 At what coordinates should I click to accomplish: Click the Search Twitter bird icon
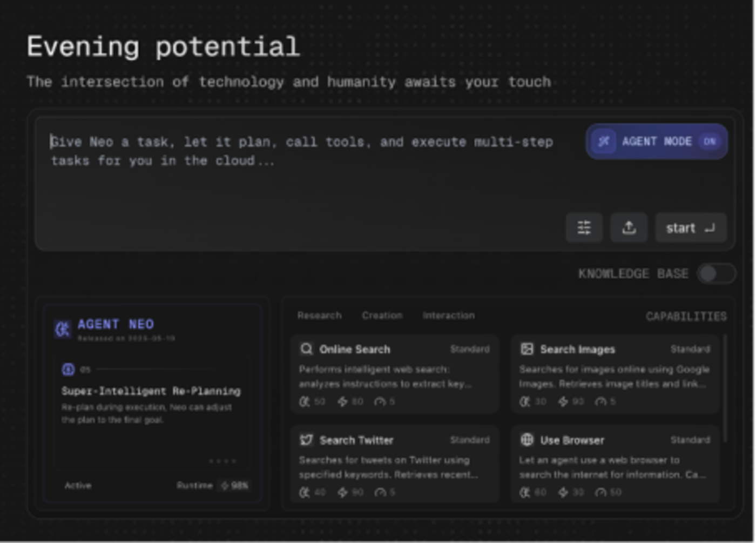306,440
